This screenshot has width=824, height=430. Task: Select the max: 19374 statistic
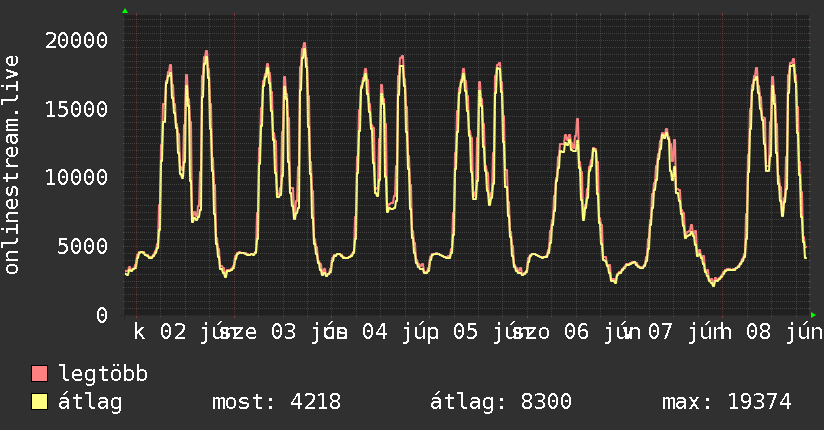[x=726, y=402]
